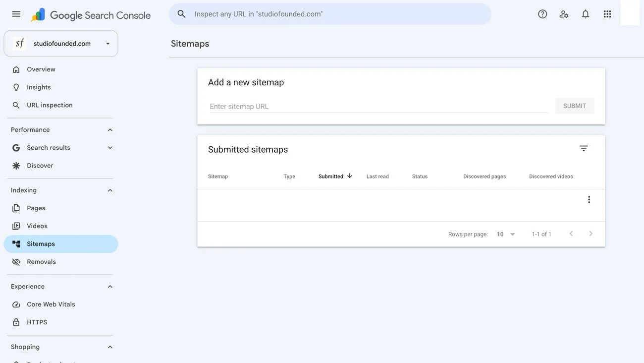
Task: Open the Videos indexing report
Action: click(61, 226)
